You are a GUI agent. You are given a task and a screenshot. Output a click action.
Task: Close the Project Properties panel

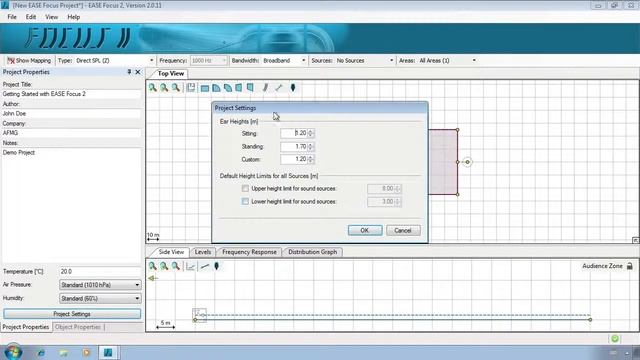point(138,72)
